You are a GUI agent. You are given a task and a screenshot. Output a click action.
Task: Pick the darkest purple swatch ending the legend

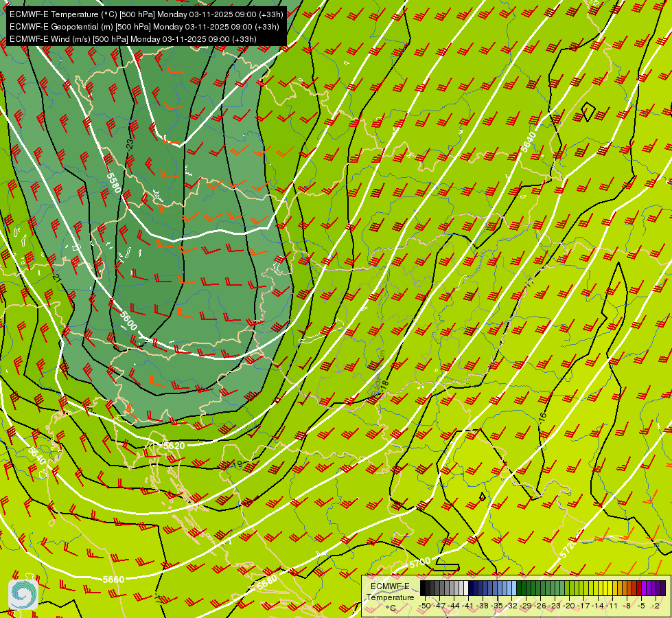(x=663, y=588)
